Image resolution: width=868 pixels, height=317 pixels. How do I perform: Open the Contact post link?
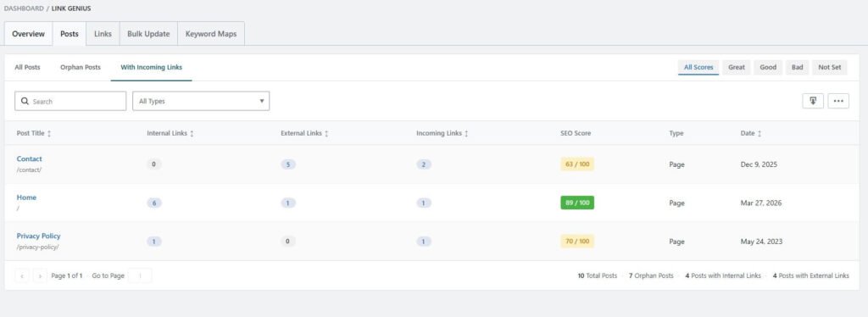point(30,158)
